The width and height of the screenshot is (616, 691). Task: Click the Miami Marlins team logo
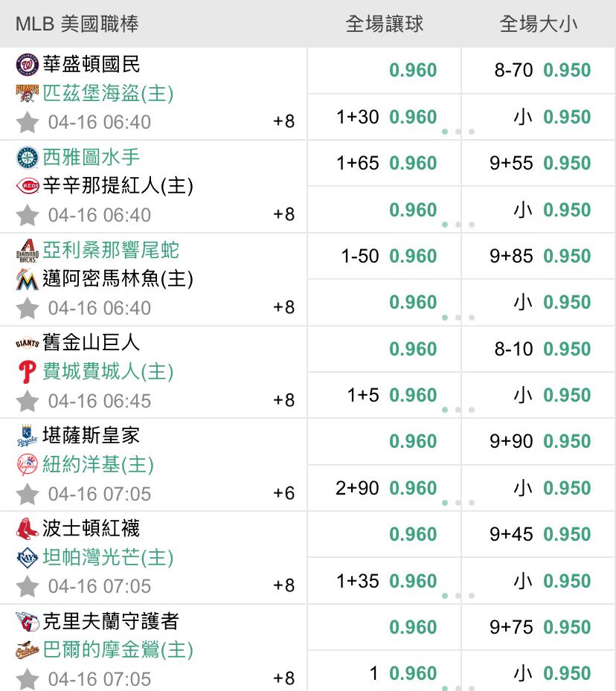point(28,279)
